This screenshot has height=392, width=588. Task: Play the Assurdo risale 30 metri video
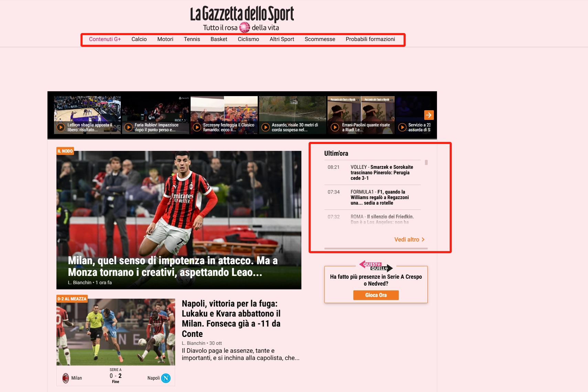pos(266,127)
